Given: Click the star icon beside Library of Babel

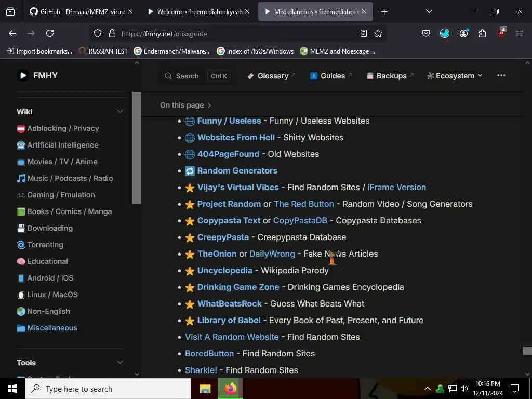Looking at the screenshot, I should point(190,321).
